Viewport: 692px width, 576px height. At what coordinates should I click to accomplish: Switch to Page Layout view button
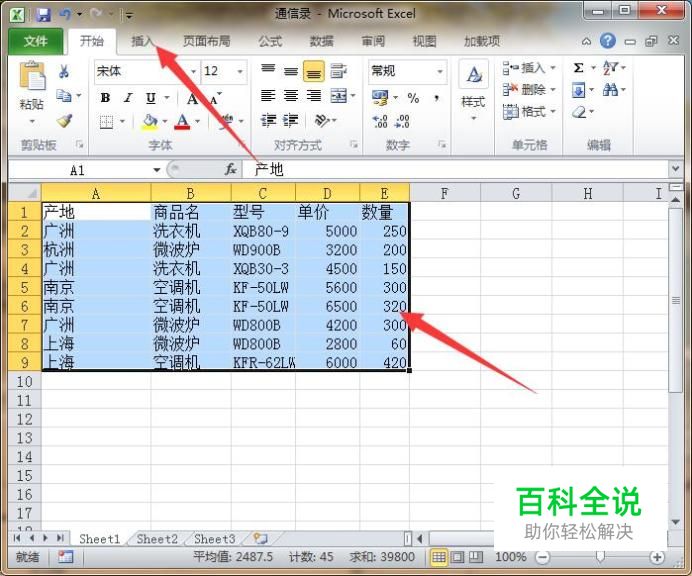click(458, 557)
